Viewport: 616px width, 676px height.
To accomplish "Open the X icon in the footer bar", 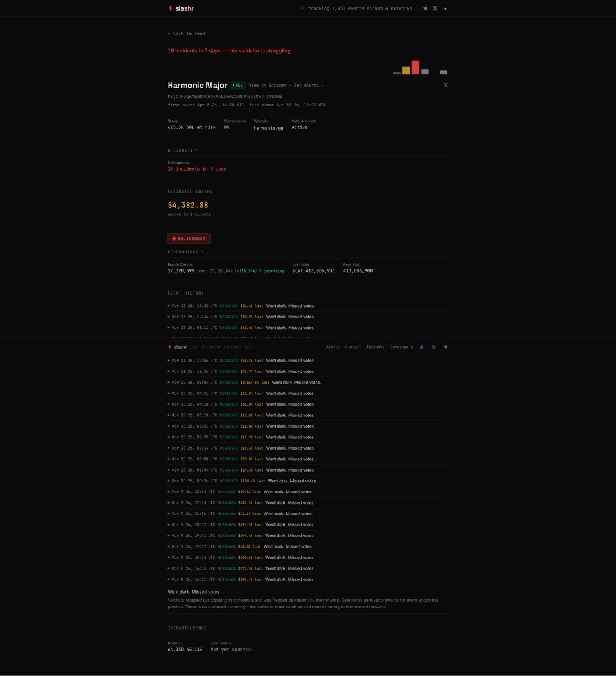I will pos(433,347).
